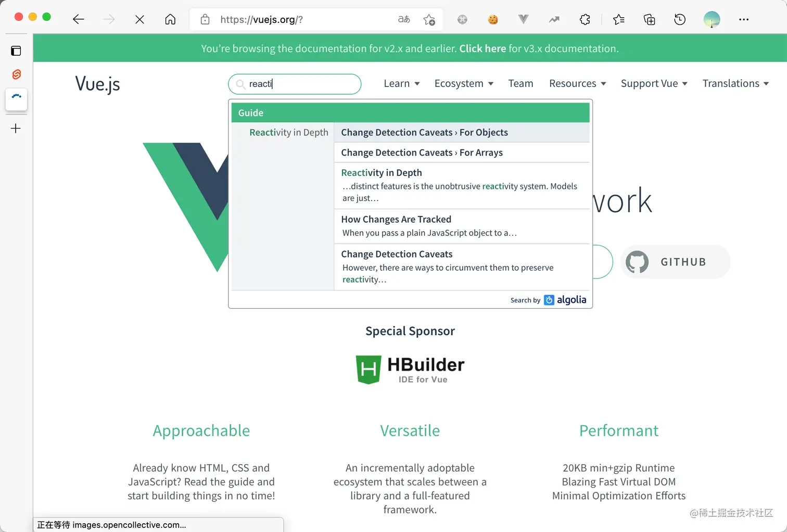Screen dimensions: 787x532
Task: Open the Vue devtools extension icon
Action: (524, 20)
